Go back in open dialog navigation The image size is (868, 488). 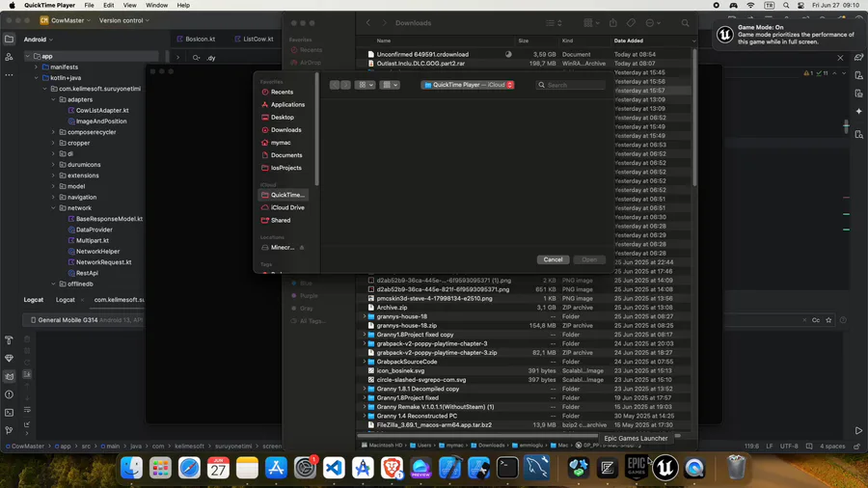point(335,85)
